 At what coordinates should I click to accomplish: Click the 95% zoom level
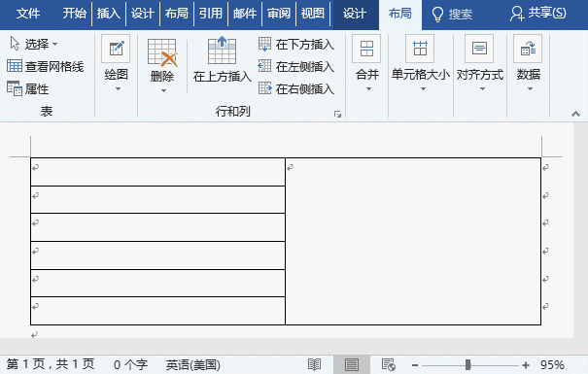552,364
